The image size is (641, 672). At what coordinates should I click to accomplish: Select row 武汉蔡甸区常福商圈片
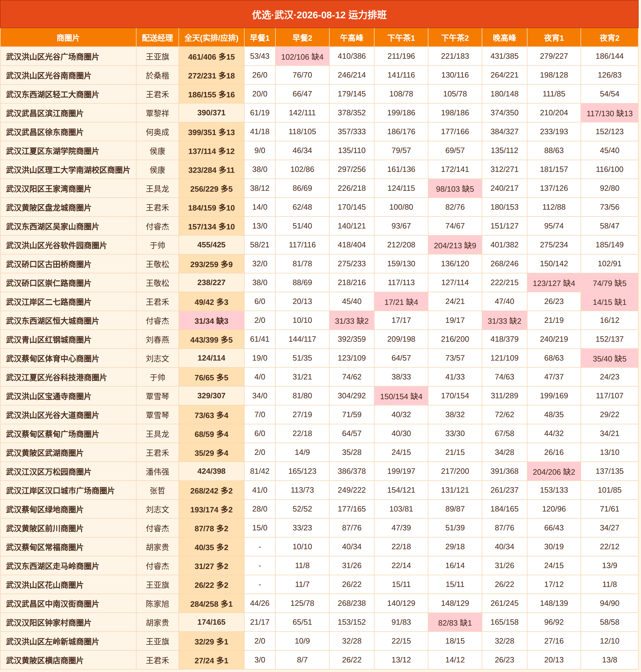click(319, 547)
